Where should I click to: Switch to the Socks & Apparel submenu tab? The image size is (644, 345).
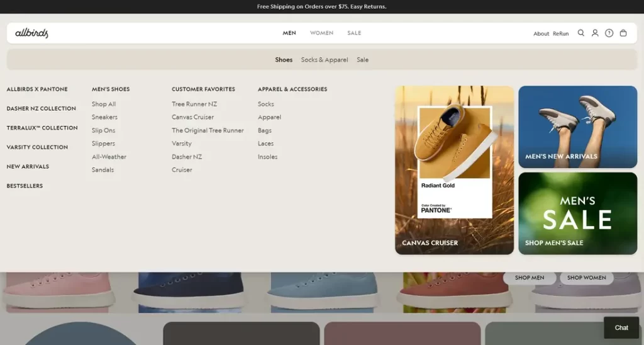pyautogui.click(x=325, y=60)
